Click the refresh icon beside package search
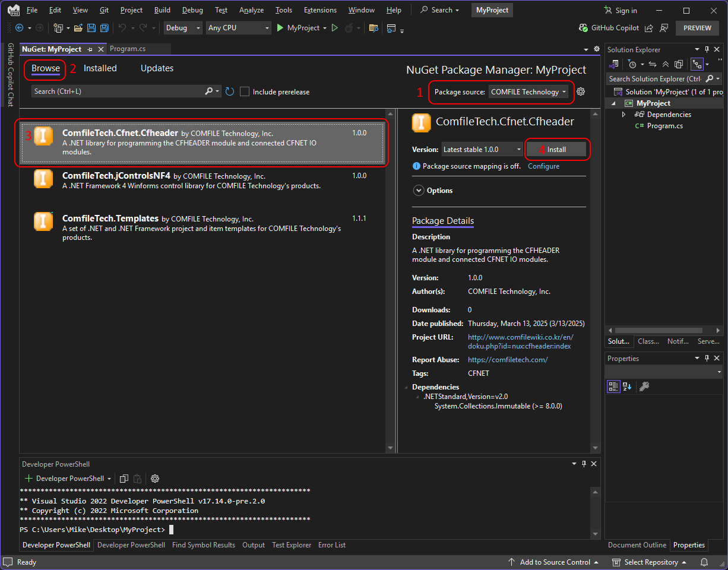This screenshot has height=570, width=728. (229, 91)
